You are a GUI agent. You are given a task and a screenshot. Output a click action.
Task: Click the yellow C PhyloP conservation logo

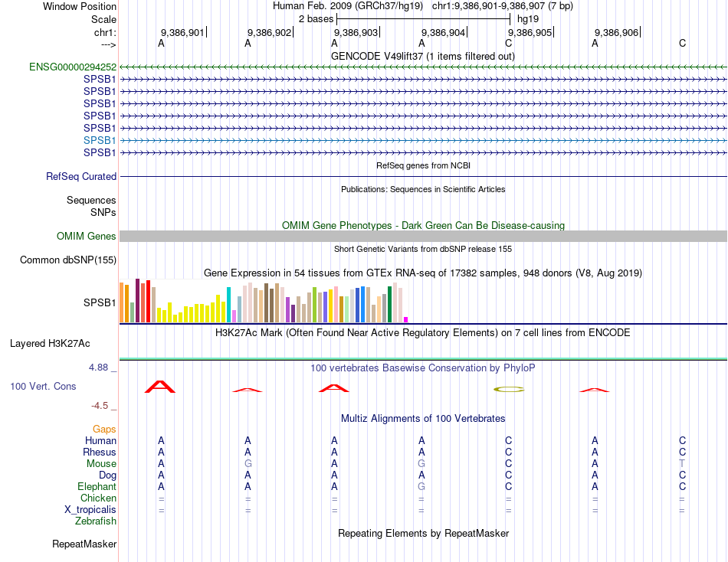coord(509,390)
